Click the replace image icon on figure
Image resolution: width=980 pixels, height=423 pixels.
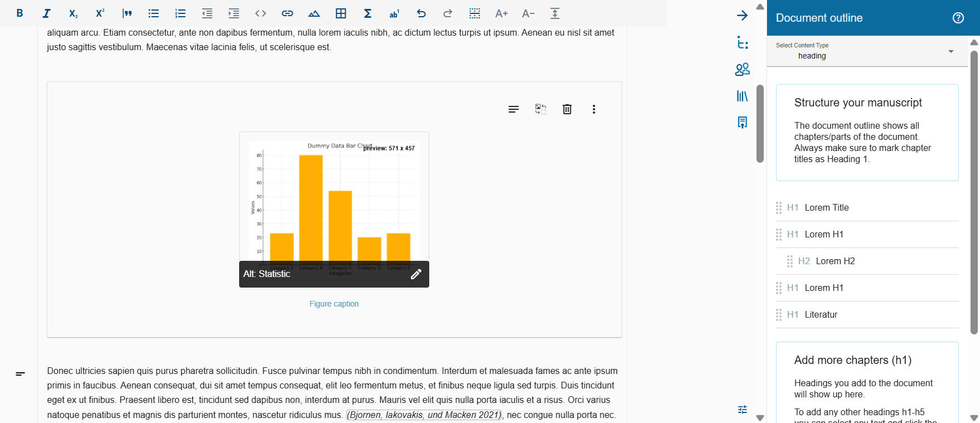point(540,109)
